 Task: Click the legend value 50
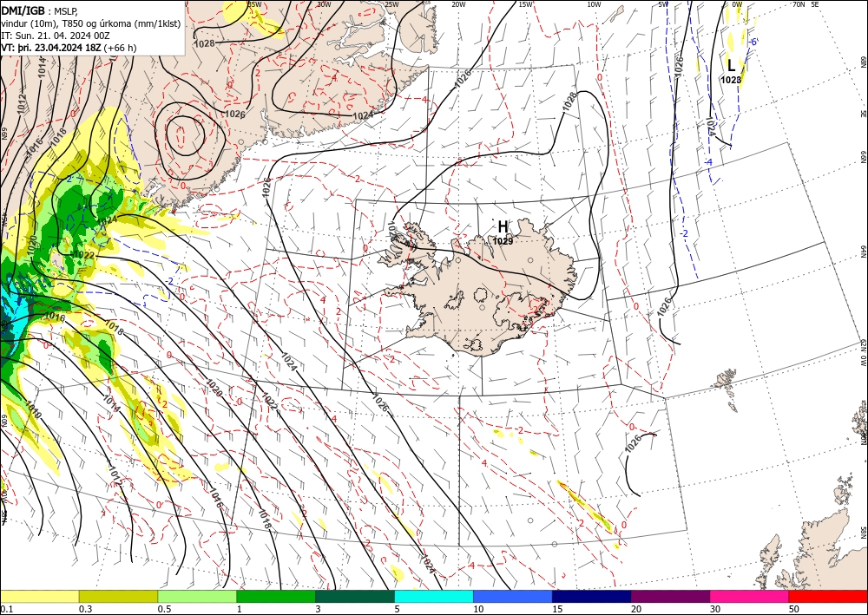coord(794,609)
